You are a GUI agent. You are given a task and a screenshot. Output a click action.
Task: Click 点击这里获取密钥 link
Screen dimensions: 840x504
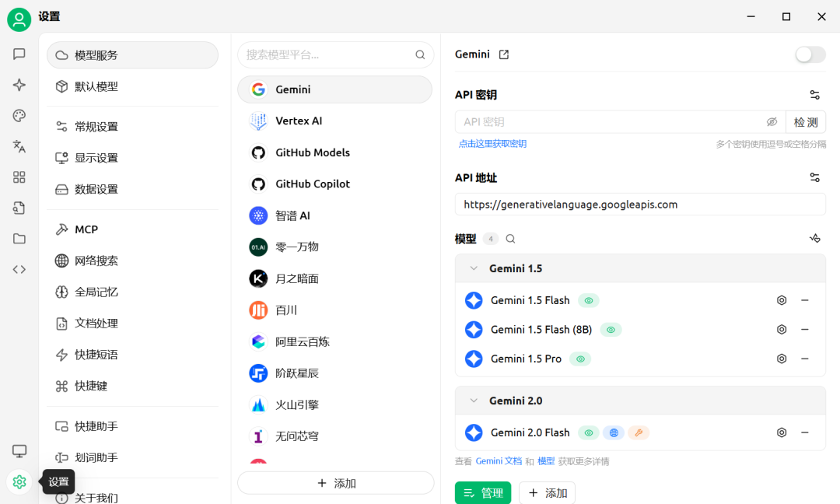tap(492, 144)
